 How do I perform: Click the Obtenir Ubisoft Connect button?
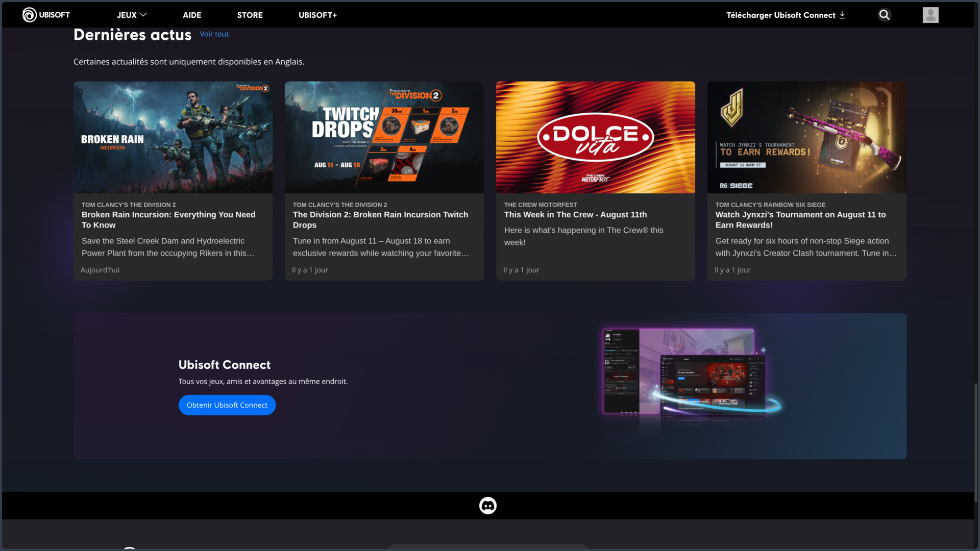pyautogui.click(x=227, y=405)
